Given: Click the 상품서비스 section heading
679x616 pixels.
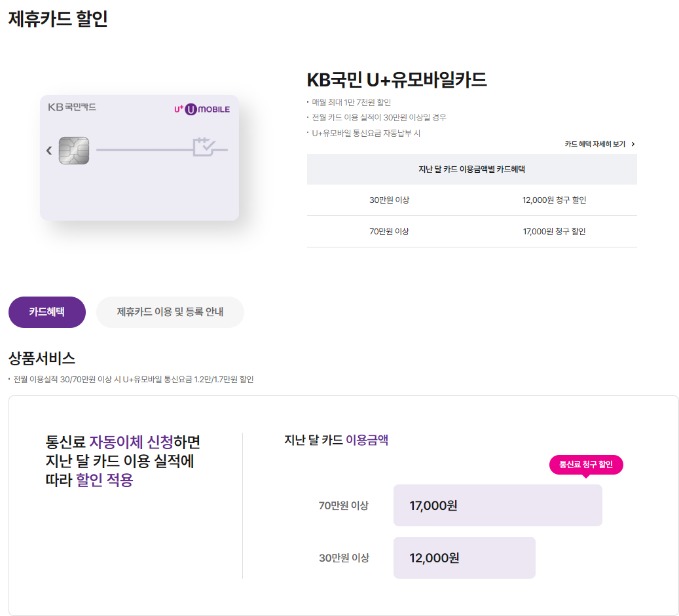Looking at the screenshot, I should pos(42,359).
